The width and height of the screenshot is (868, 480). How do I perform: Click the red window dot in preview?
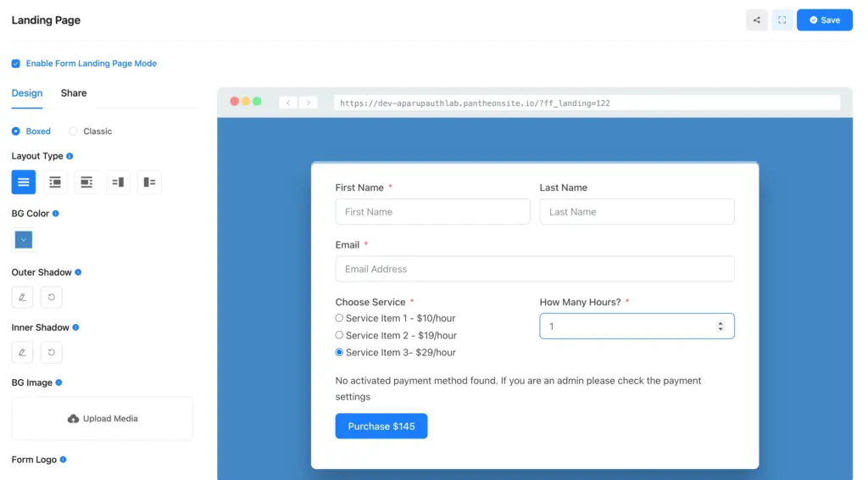pos(235,101)
